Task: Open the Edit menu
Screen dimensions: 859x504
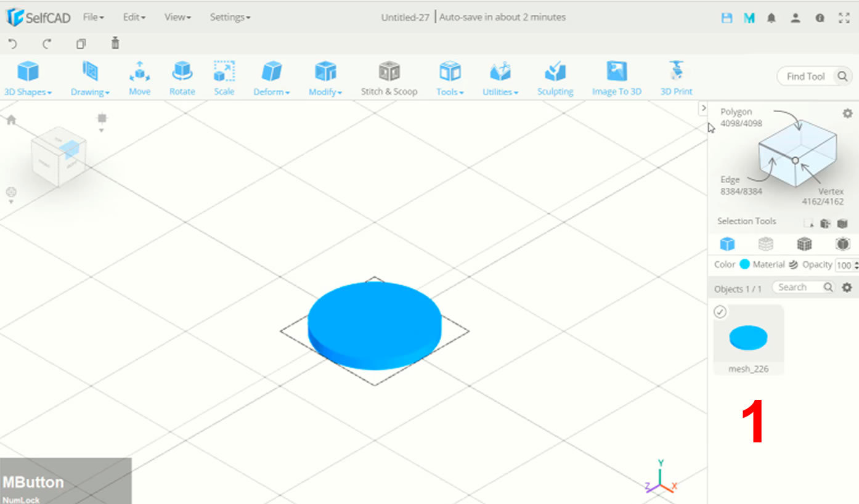Action: click(x=134, y=17)
